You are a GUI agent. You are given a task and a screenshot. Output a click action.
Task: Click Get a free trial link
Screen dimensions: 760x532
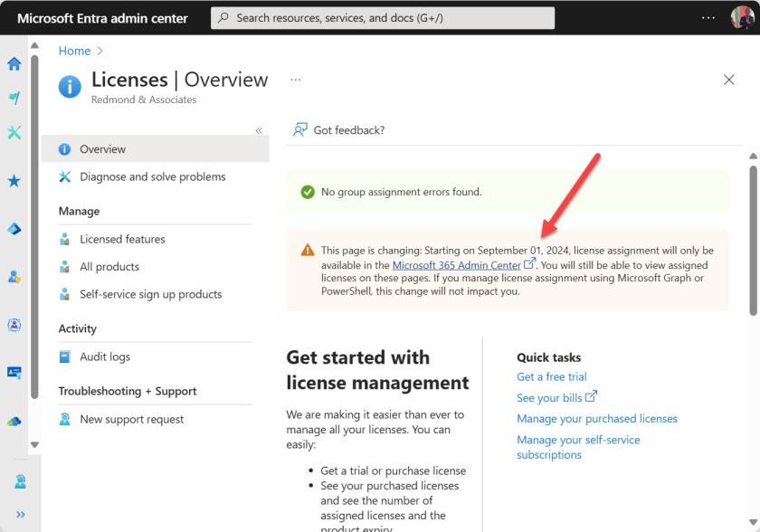pyautogui.click(x=551, y=376)
